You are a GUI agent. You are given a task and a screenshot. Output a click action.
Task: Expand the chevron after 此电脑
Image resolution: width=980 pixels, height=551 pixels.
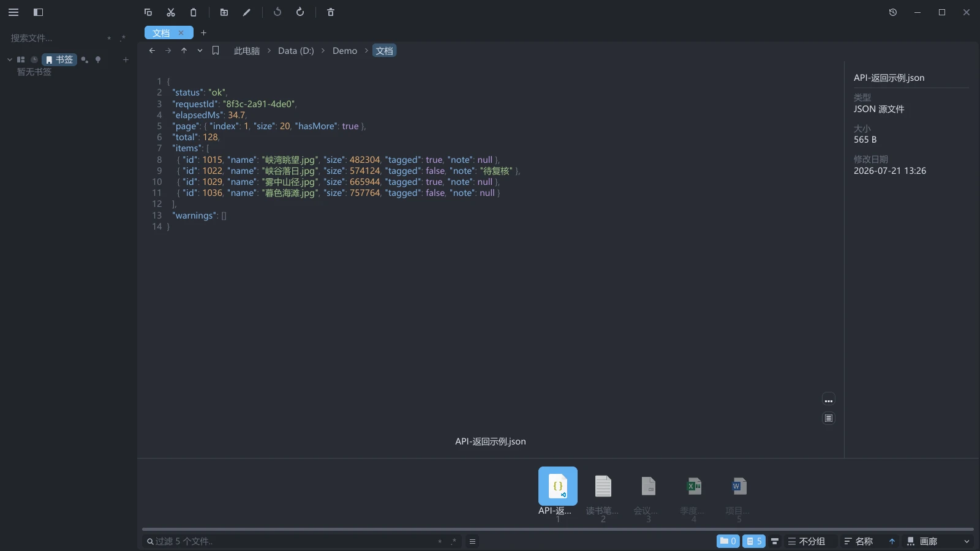[x=269, y=51]
